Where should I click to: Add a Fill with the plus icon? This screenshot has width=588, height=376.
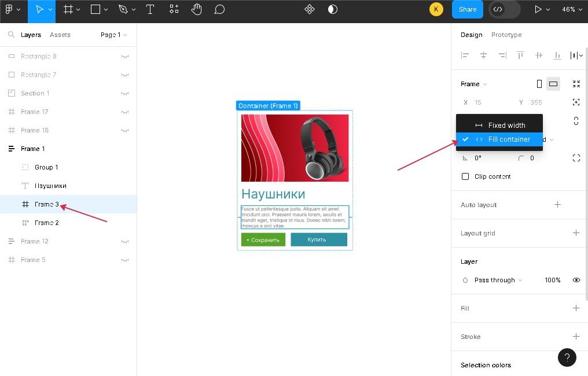(x=576, y=308)
